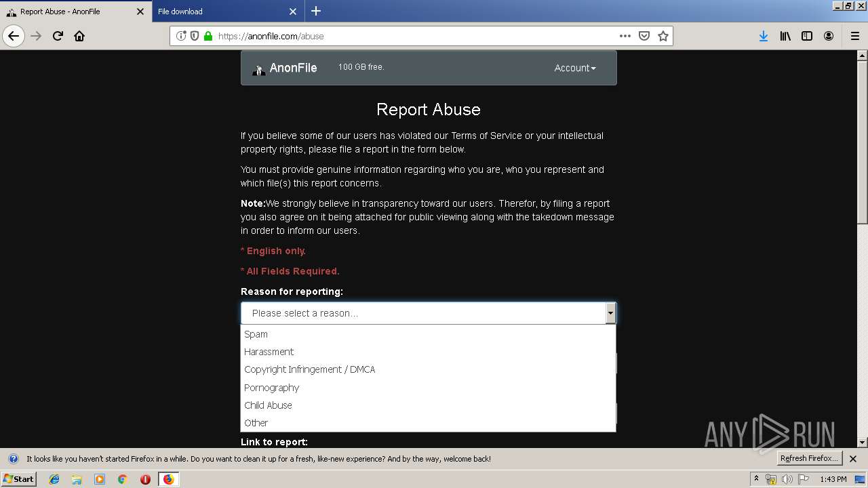Click the forward navigation arrow
The height and width of the screenshot is (488, 868).
[37, 36]
